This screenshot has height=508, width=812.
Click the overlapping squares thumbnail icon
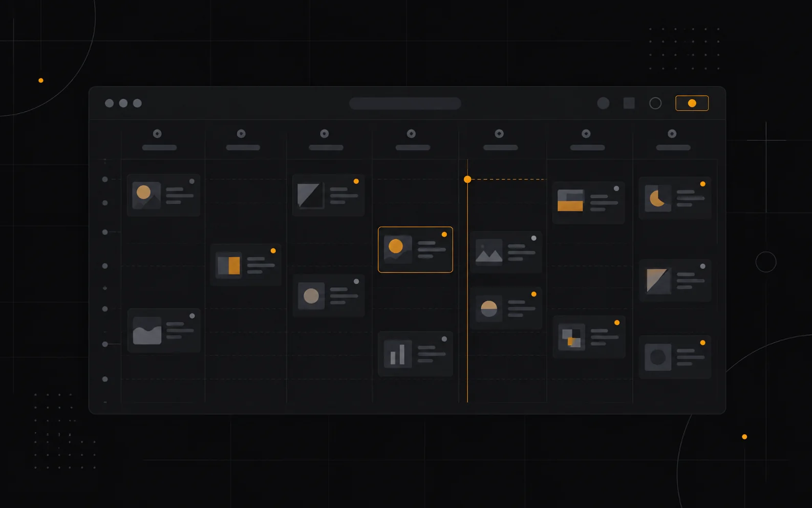(571, 337)
